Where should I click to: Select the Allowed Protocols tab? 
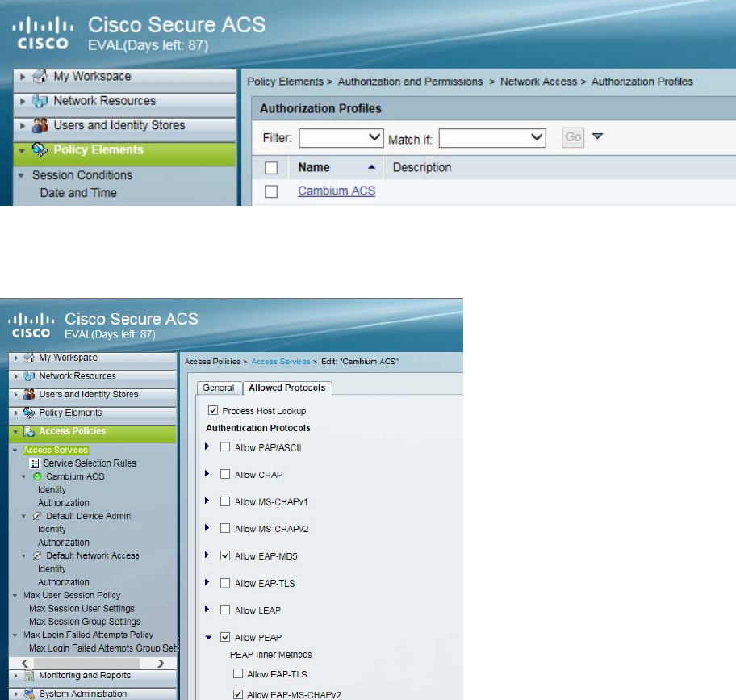tap(286, 388)
